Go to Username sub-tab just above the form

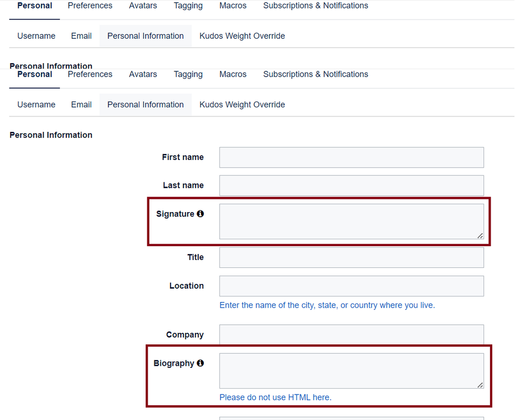(x=36, y=105)
